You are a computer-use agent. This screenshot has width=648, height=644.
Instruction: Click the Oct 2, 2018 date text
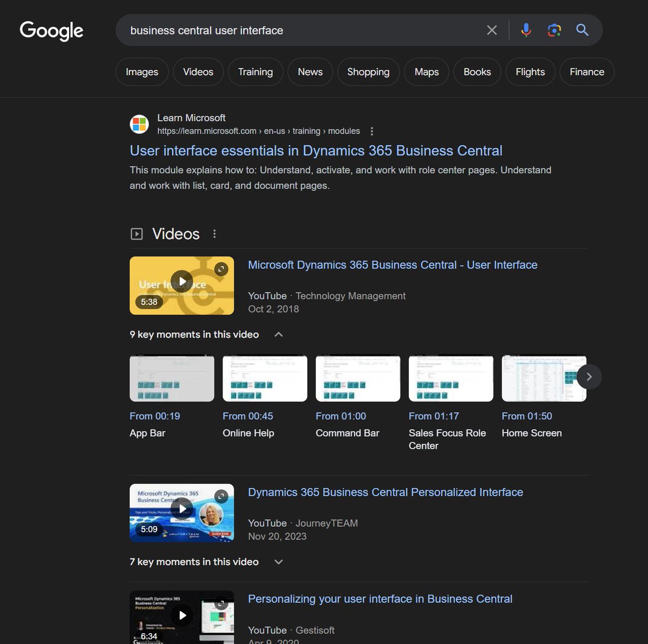(273, 309)
